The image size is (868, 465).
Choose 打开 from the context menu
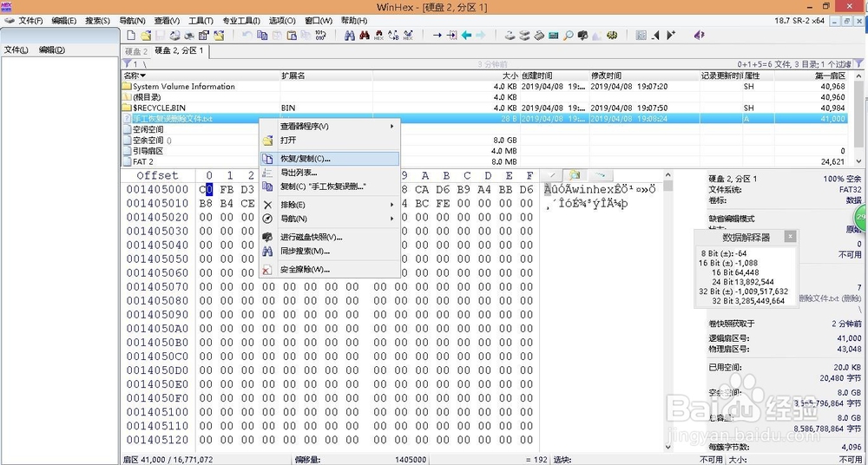[x=330, y=140]
